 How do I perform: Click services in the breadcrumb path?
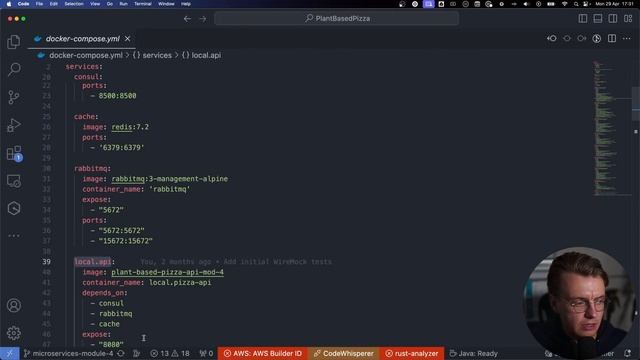coord(157,55)
